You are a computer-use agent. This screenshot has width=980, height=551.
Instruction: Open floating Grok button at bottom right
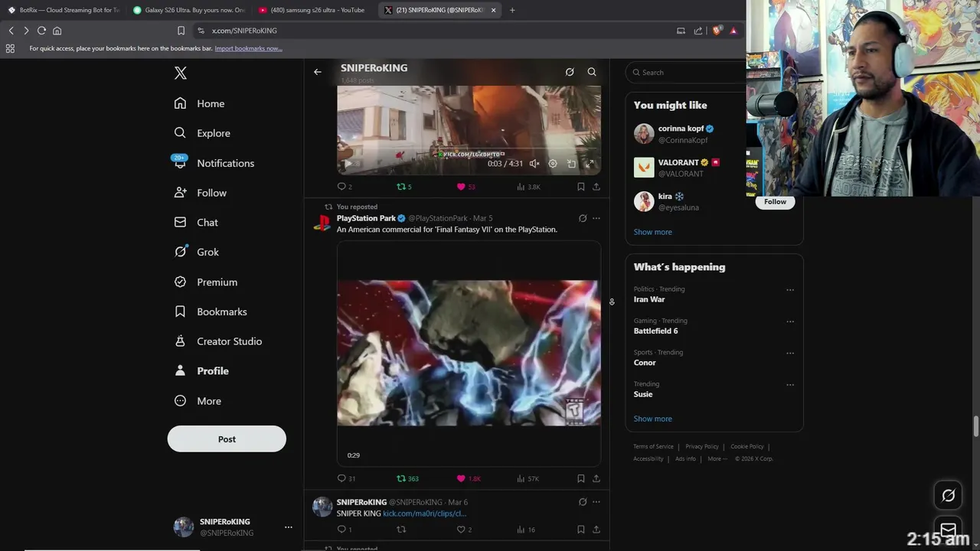click(948, 496)
